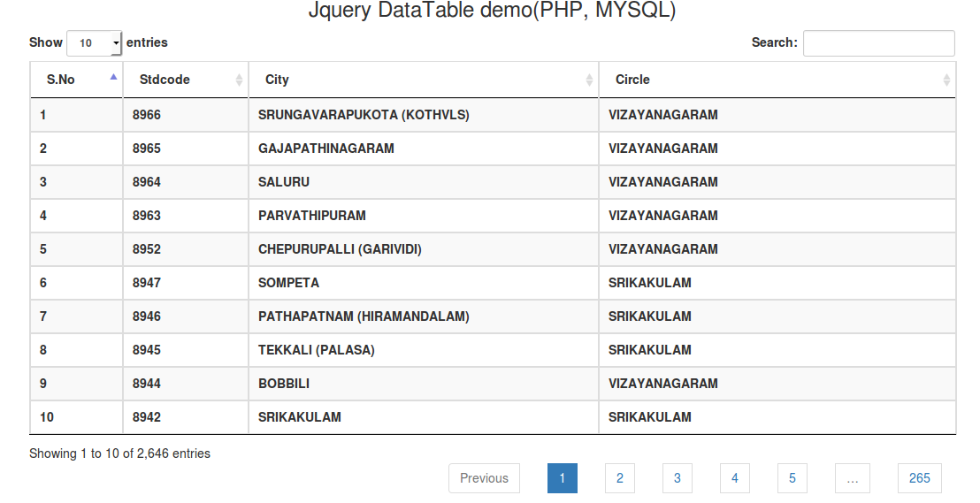Sort by Stdcode column header
Viewport: 980px width, 503px height.
[x=186, y=80]
